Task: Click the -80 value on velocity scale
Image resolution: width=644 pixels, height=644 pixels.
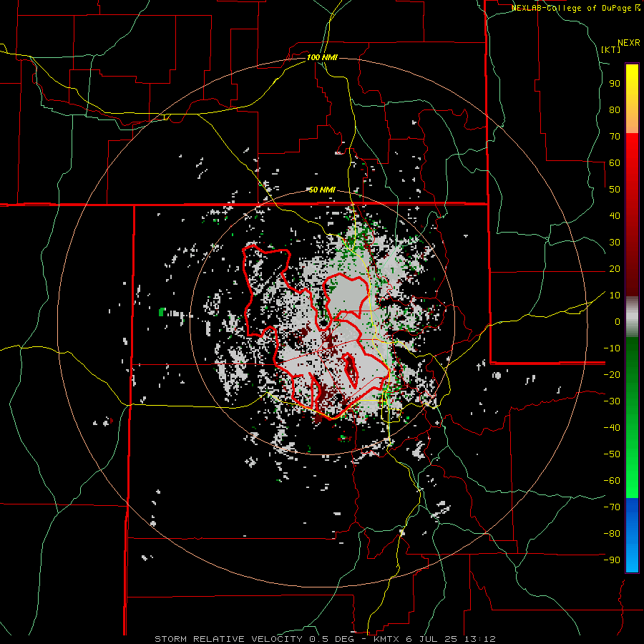Action: [612, 534]
